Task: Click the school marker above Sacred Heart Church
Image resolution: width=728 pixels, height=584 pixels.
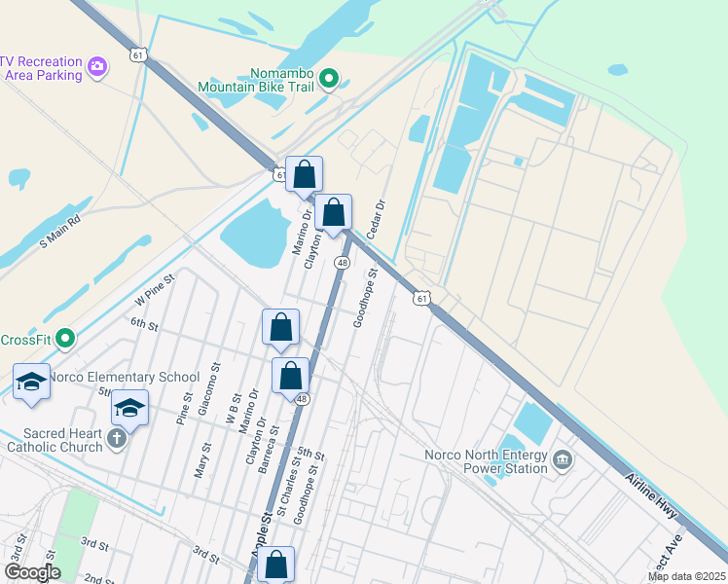Action: pyautogui.click(x=130, y=409)
